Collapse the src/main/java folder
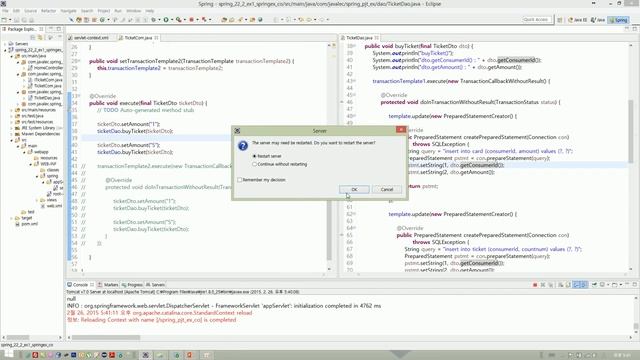Screen dimensions: 640x360 pos(11,56)
